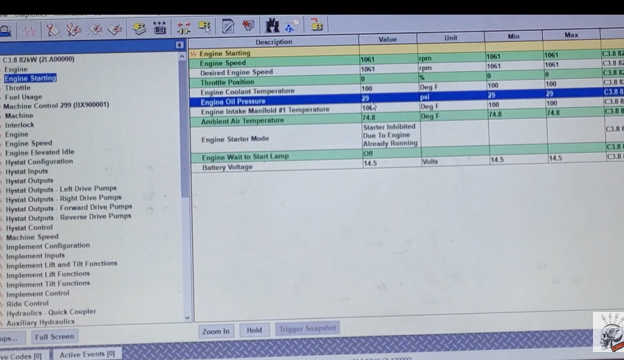Click the Max column header
Image resolution: width=624 pixels, height=360 pixels.
click(x=571, y=35)
